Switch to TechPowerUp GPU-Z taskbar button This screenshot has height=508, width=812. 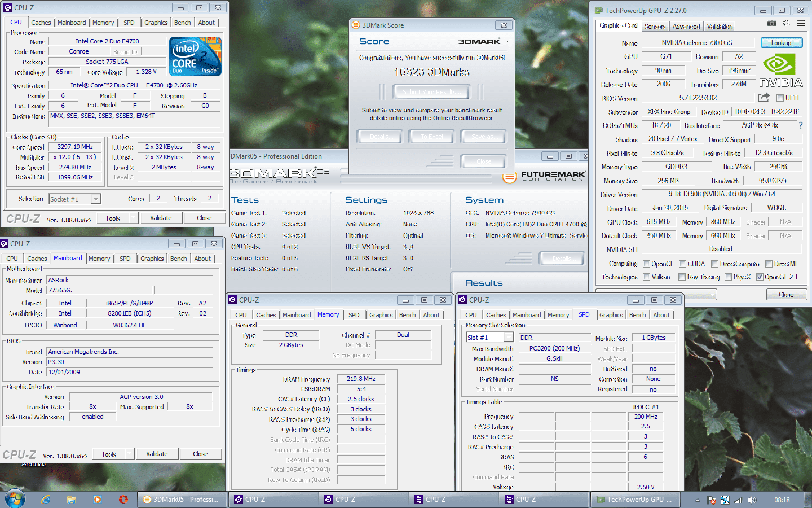[x=635, y=500]
